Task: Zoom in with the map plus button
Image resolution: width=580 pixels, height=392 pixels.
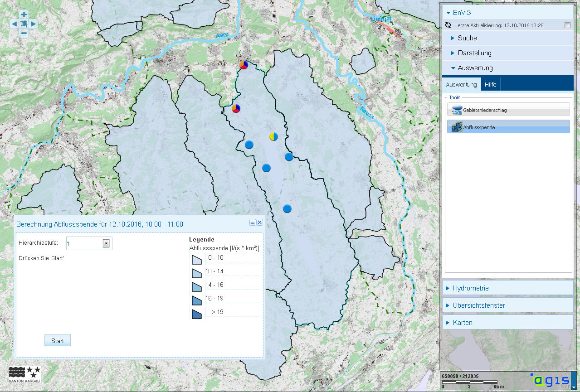Action: (24, 15)
